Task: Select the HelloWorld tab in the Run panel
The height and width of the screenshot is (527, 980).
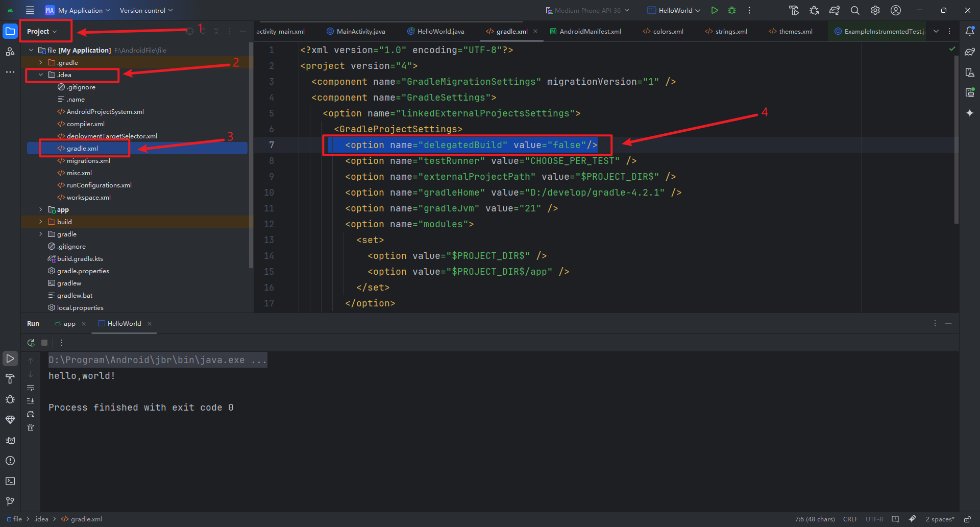Action: [x=124, y=323]
